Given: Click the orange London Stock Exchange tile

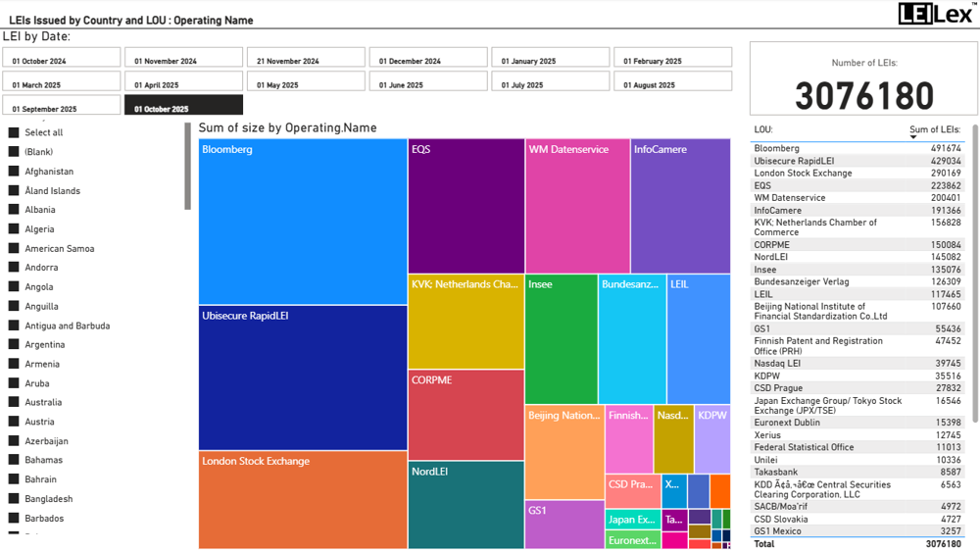Looking at the screenshot, I should tap(303, 500).
